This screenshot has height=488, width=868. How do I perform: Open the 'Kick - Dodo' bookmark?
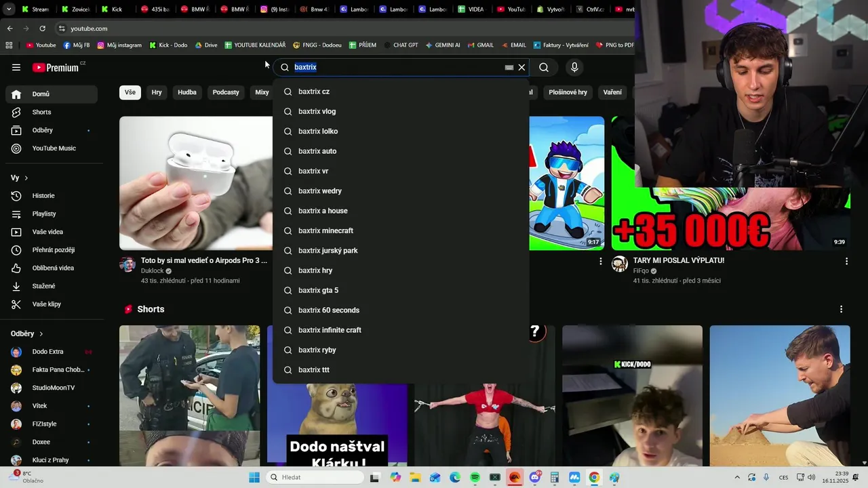coord(168,45)
